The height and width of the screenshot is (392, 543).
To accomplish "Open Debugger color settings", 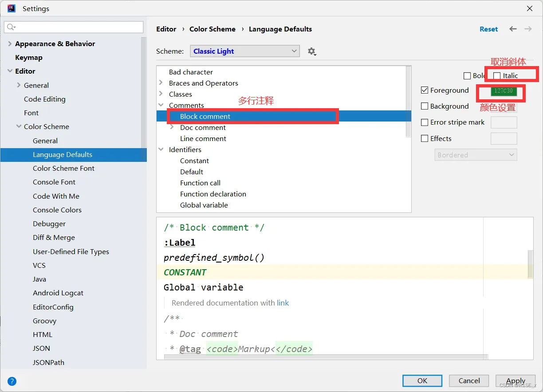I will (x=49, y=223).
